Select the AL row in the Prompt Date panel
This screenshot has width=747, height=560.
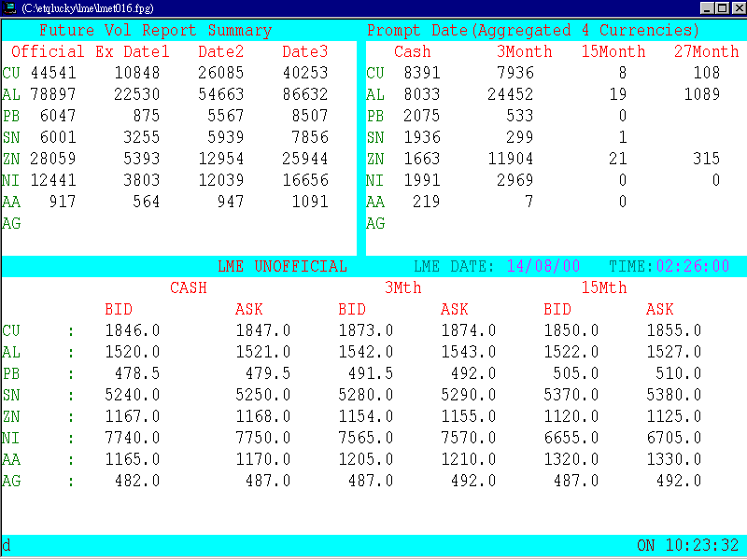coord(374,94)
